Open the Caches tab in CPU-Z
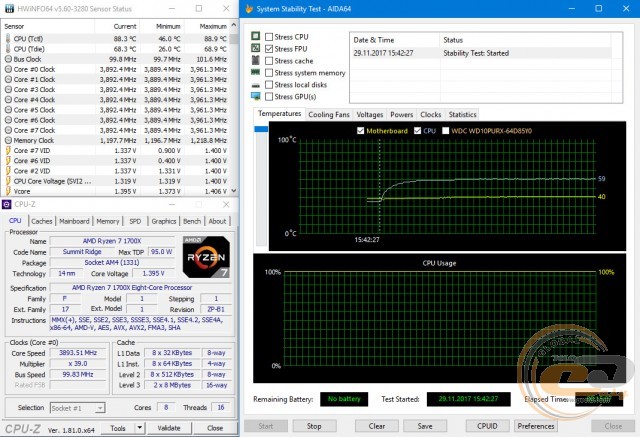Viewport: 640px width, 437px height. [x=42, y=221]
